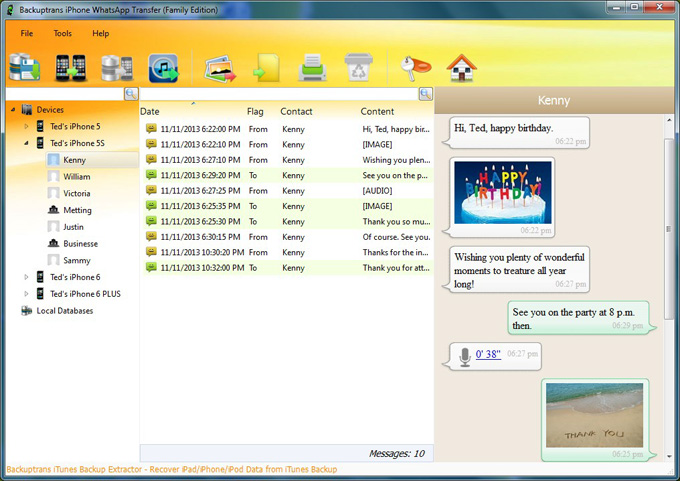
Task: Expand Ted's iPhone 5 node
Action: pyautogui.click(x=26, y=126)
